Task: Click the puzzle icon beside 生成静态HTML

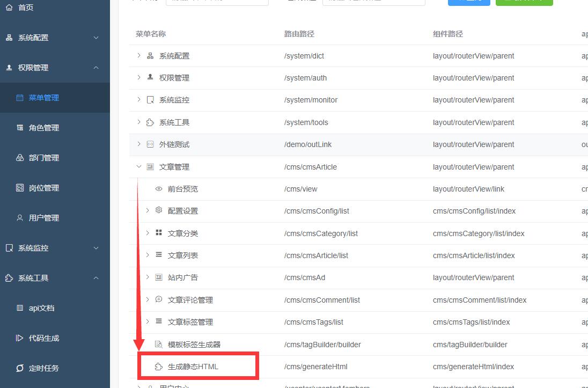Action: (159, 367)
